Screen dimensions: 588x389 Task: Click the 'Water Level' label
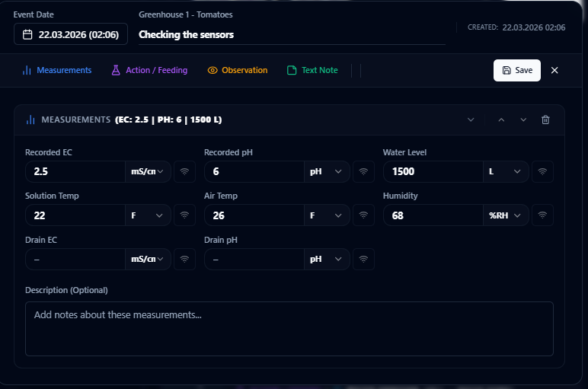coord(404,152)
